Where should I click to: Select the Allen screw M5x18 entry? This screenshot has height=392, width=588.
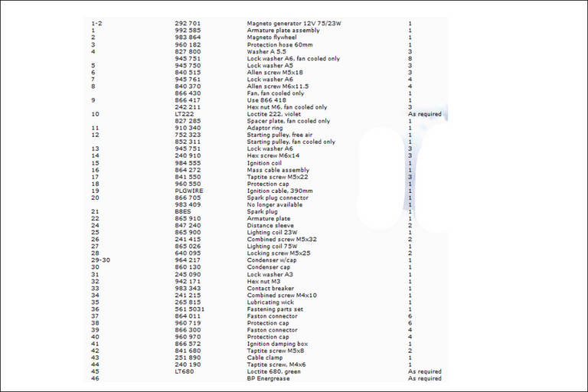pos(276,72)
